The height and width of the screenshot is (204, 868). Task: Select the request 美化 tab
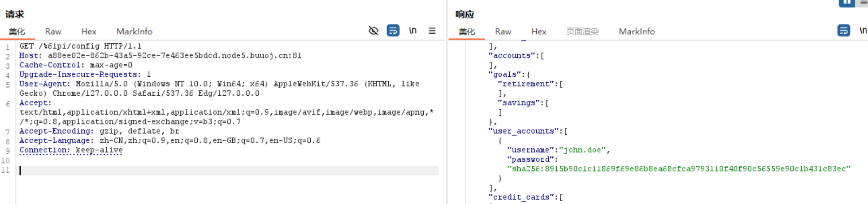tap(17, 31)
